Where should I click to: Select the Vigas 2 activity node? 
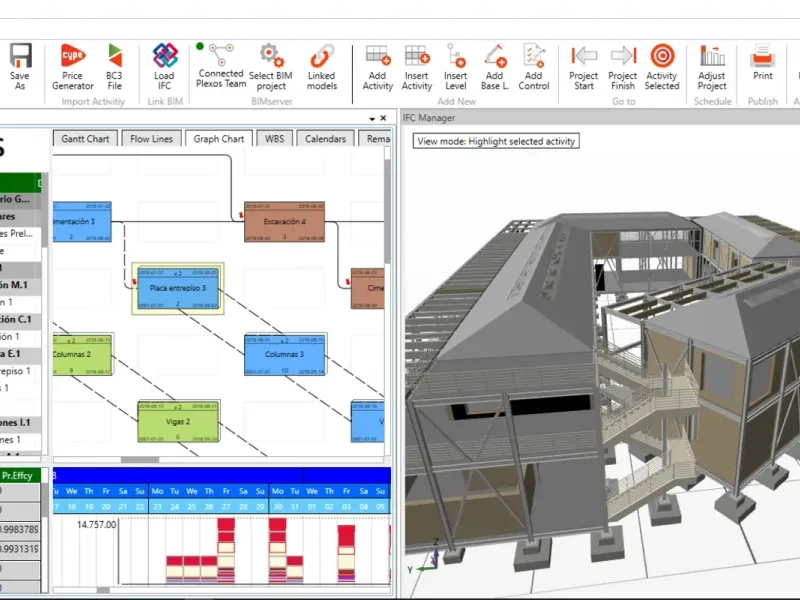[x=178, y=421]
